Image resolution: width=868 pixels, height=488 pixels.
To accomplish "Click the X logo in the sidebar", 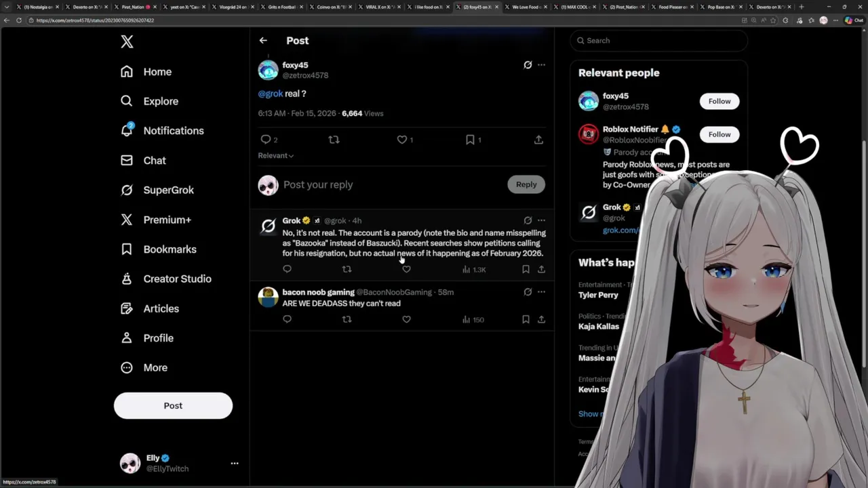I will coord(127,41).
